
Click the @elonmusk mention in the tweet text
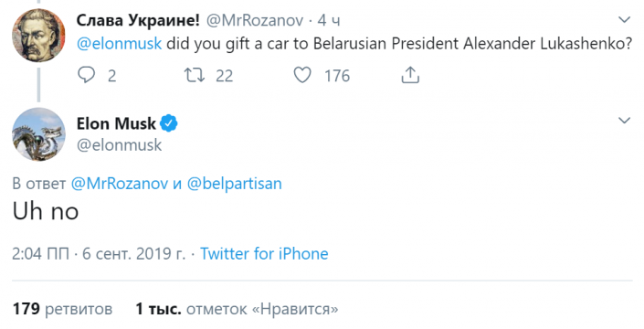(119, 44)
